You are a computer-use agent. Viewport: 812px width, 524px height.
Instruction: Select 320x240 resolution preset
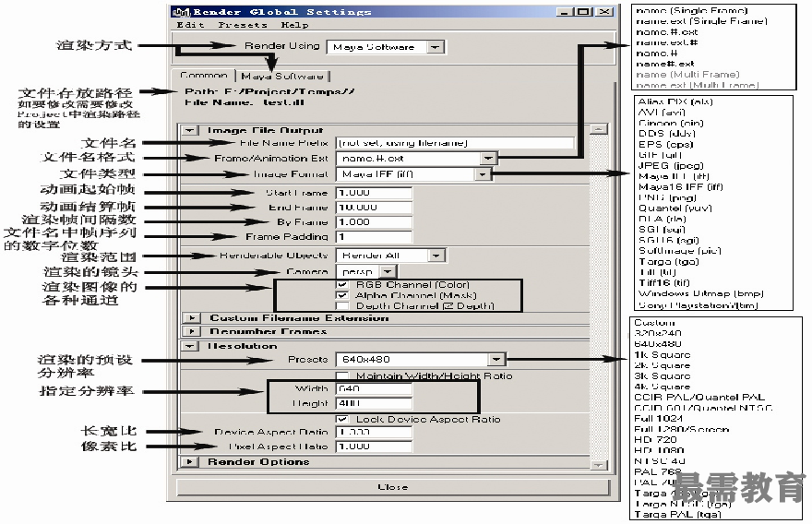click(x=658, y=333)
